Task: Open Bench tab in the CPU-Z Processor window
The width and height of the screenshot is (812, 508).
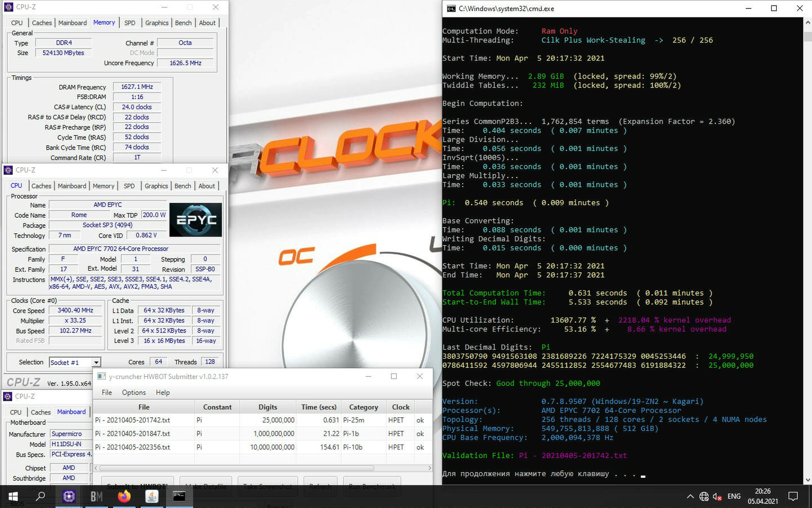Action: tap(183, 186)
